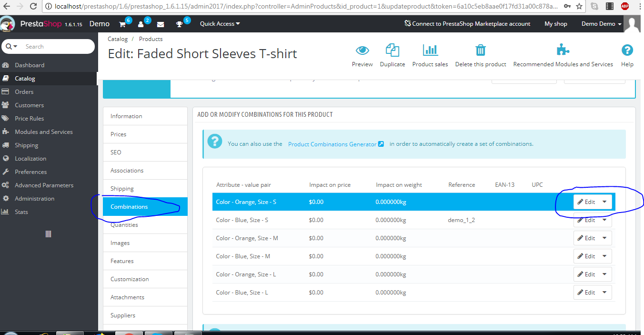Click the sidebar Search input field
The image size is (644, 335).
tap(57, 46)
